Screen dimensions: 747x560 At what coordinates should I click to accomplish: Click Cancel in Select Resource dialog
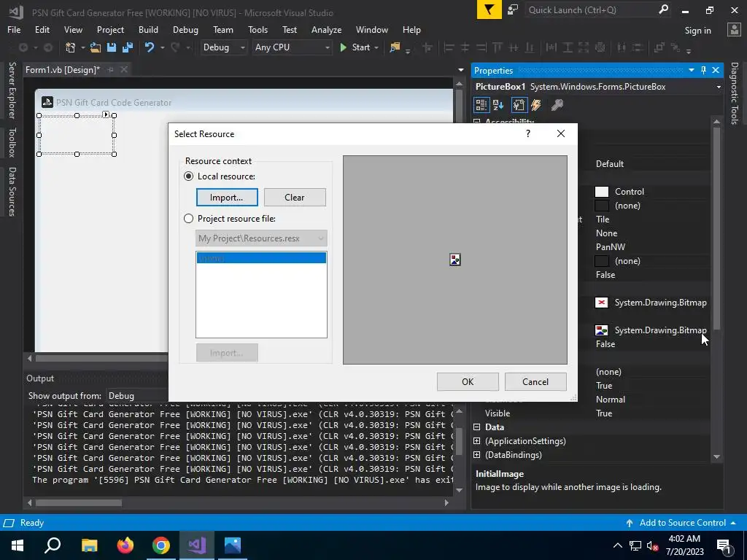[535, 381]
